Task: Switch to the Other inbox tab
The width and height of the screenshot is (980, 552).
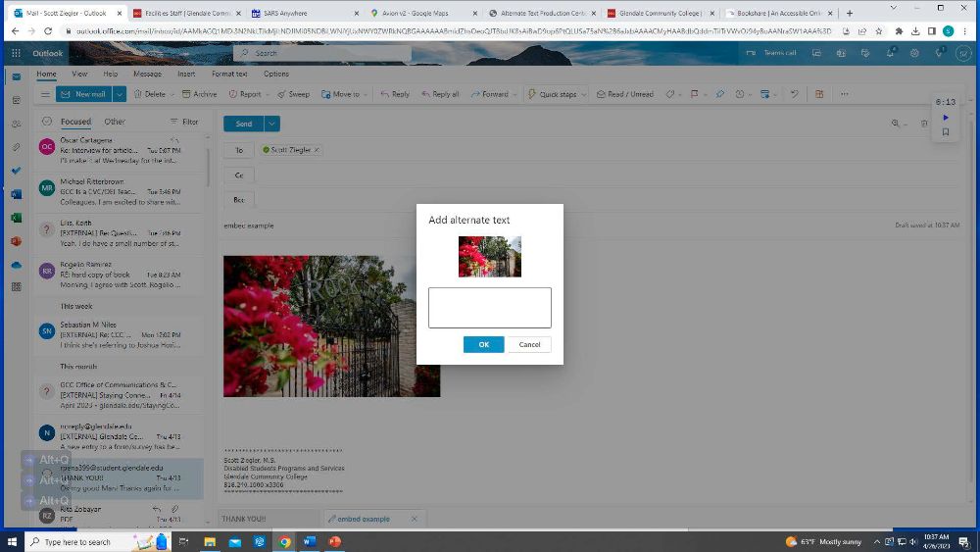Action: tap(115, 122)
